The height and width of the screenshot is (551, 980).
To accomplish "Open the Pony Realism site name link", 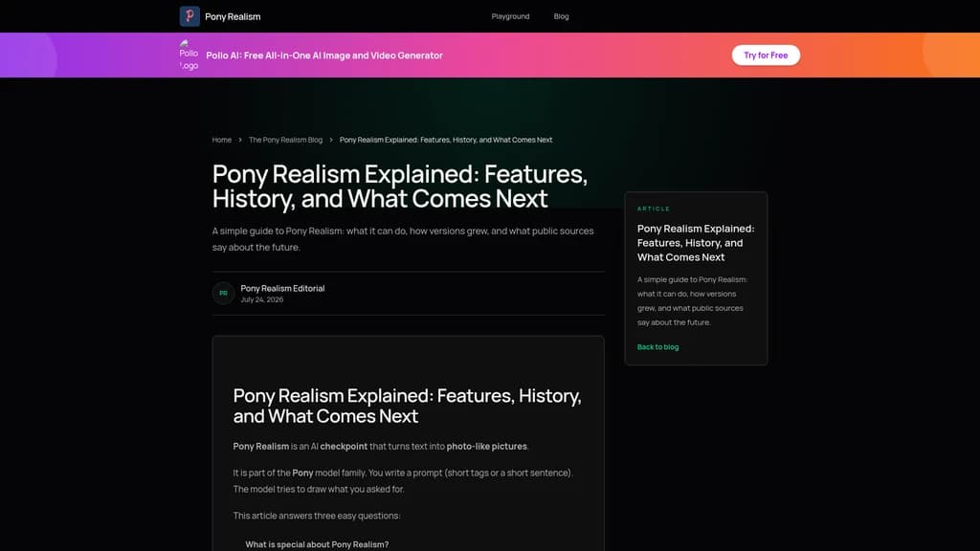I will [x=233, y=17].
